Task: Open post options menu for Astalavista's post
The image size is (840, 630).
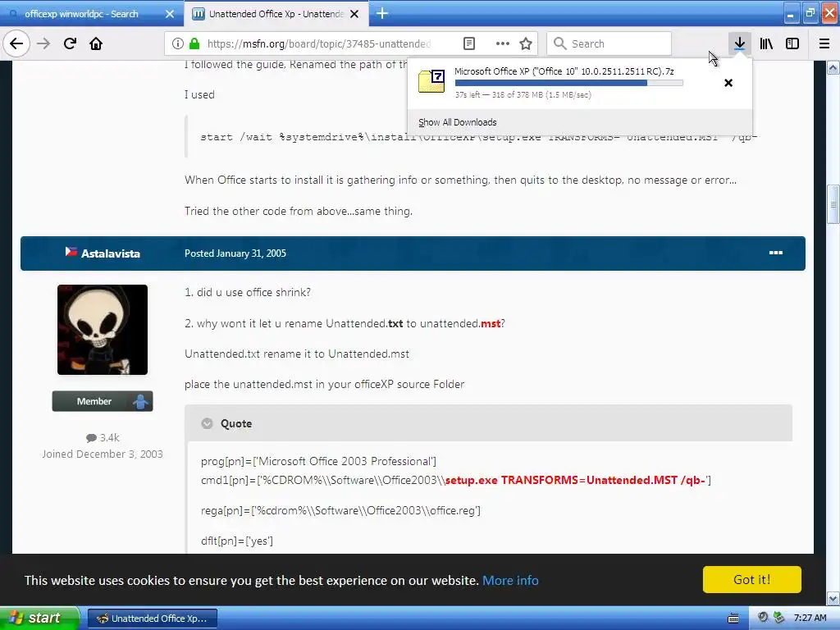Action: (776, 253)
